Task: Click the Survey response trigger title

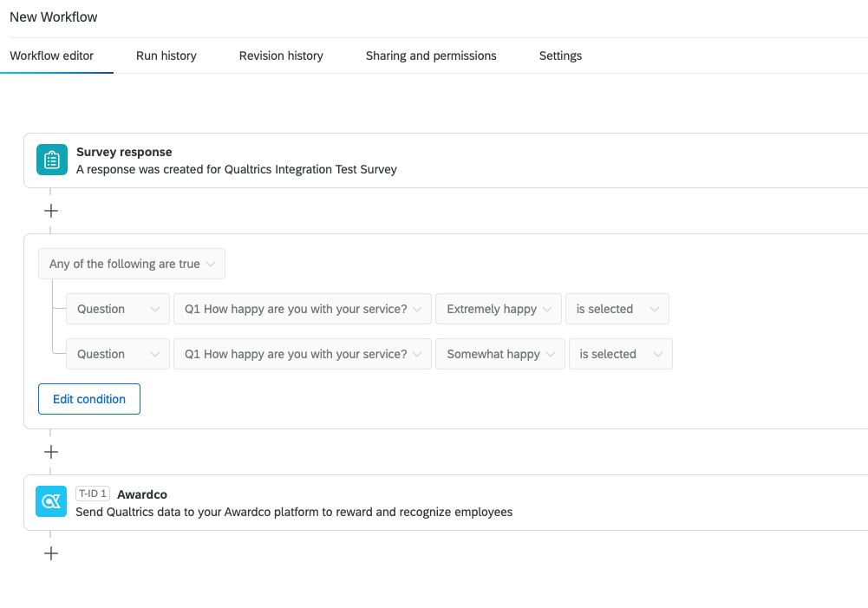Action: pyautogui.click(x=124, y=152)
